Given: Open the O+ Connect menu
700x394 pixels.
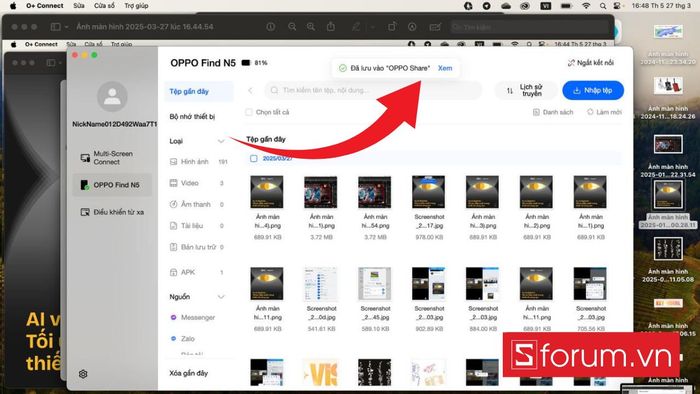Looking at the screenshot, I should 45,6.
